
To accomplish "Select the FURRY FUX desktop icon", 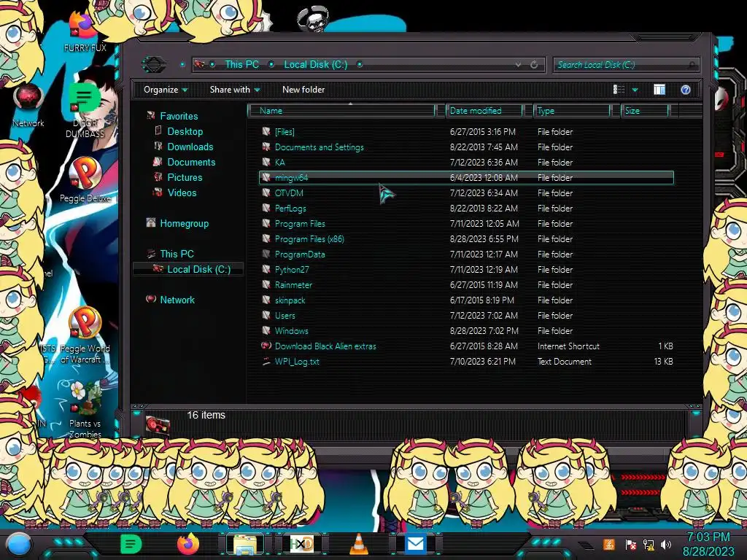I will pyautogui.click(x=85, y=32).
